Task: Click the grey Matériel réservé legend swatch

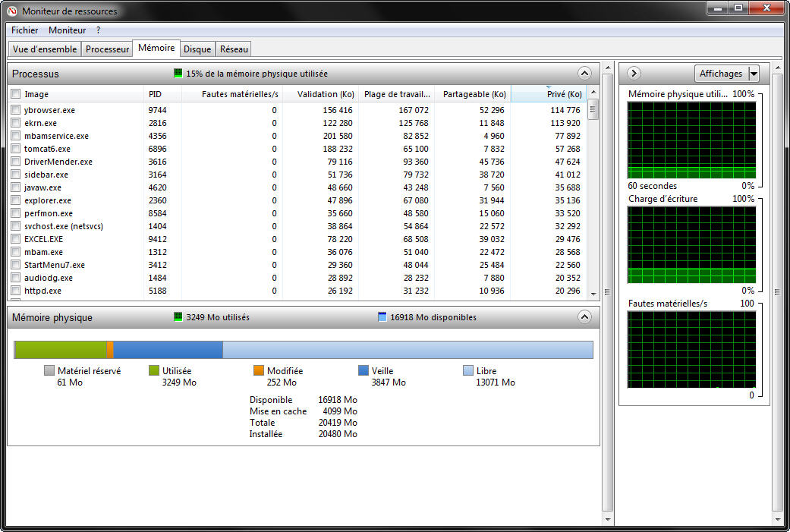Action: point(49,371)
